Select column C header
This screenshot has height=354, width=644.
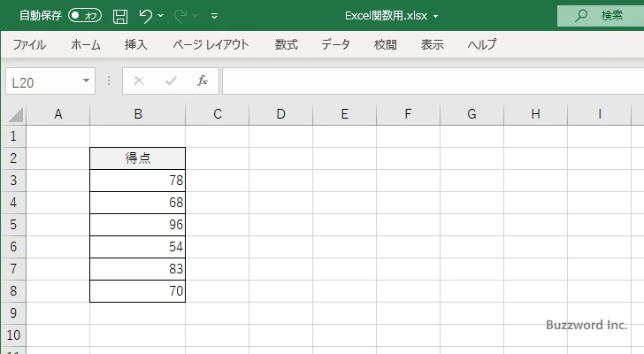click(218, 114)
